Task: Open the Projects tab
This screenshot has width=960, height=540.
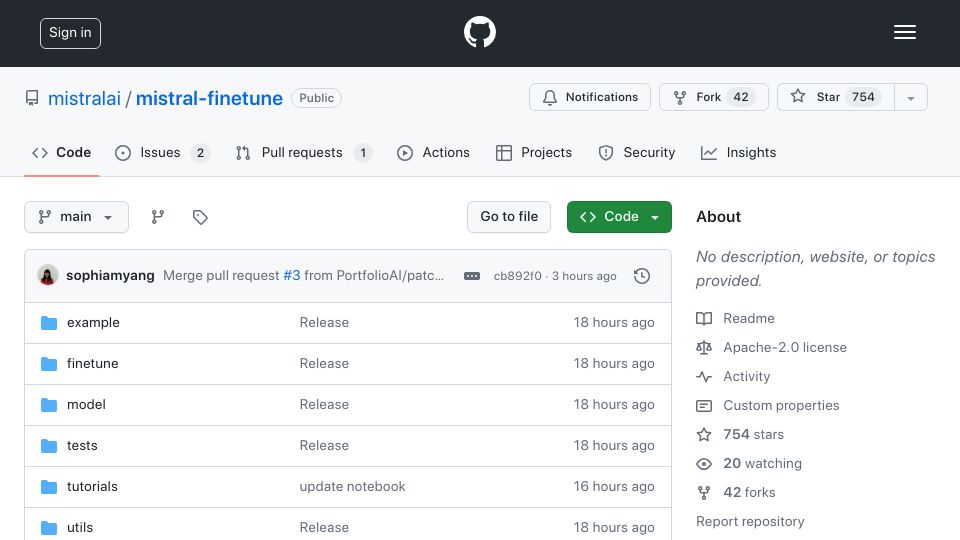Action: [534, 152]
